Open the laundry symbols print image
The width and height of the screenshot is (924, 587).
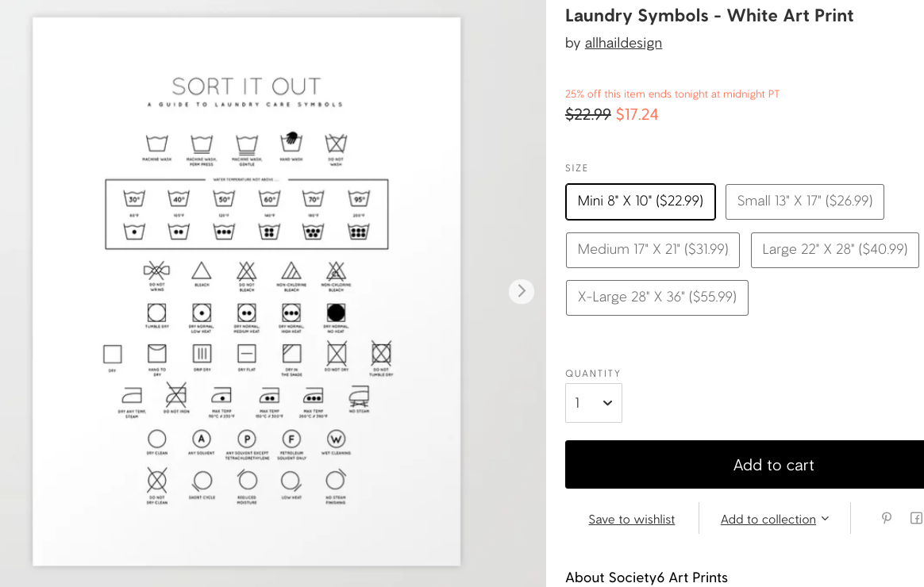tap(246, 291)
